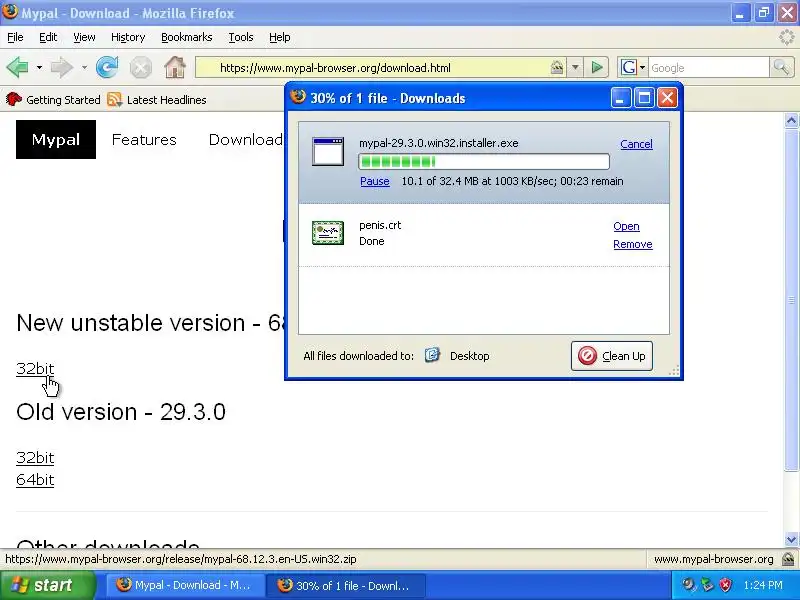Image resolution: width=800 pixels, height=600 pixels.
Task: Expand the address bar history dropdown
Action: pyautogui.click(x=575, y=67)
